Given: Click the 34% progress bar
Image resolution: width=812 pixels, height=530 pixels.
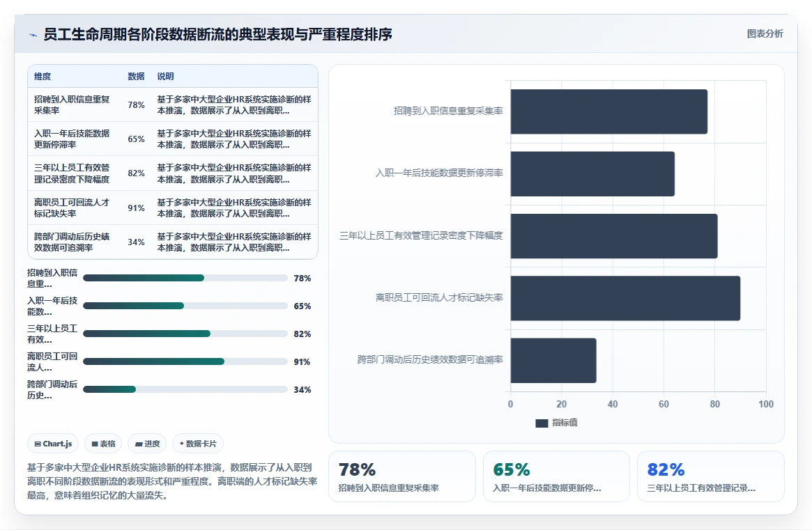Looking at the screenshot, I should coord(185,389).
